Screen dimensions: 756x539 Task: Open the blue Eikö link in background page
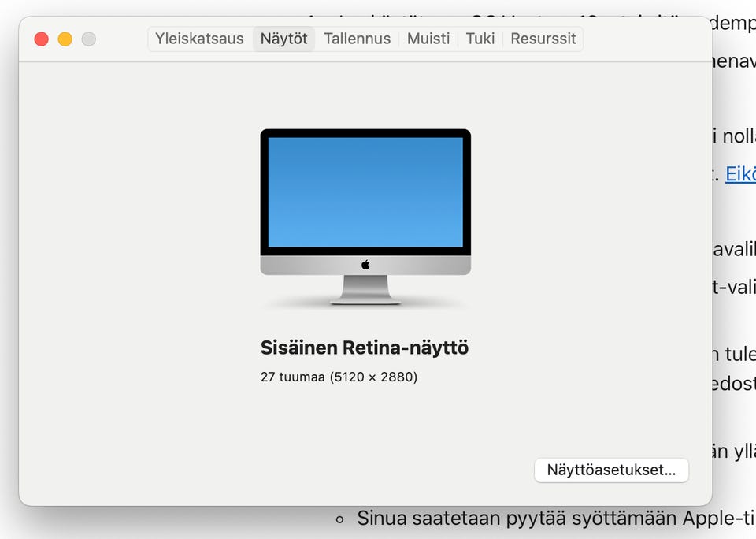(x=740, y=173)
